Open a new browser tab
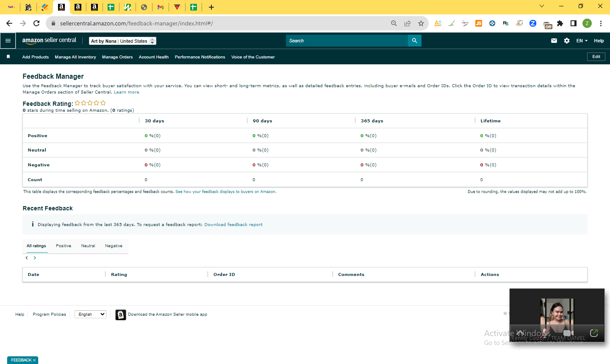Image resolution: width=610 pixels, height=364 pixels. [x=211, y=7]
